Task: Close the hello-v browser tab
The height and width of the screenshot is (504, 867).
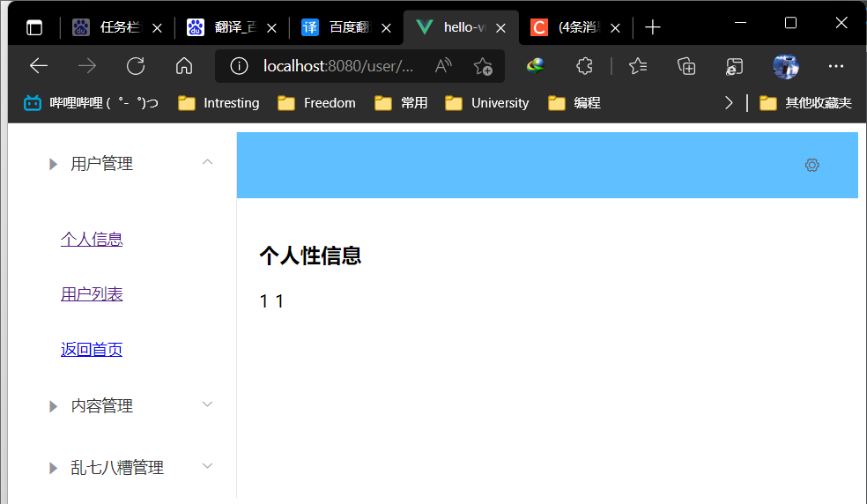Action: 501,28
